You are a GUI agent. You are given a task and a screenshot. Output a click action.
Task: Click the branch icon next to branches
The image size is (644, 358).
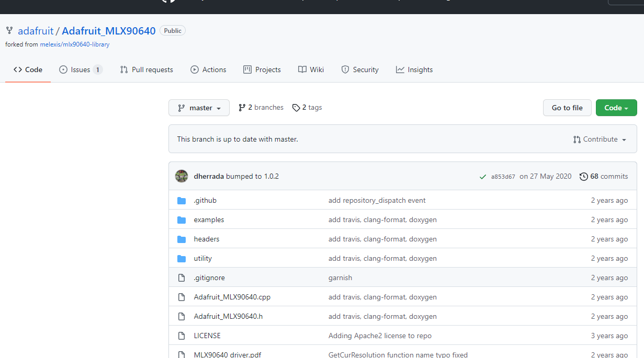point(242,108)
